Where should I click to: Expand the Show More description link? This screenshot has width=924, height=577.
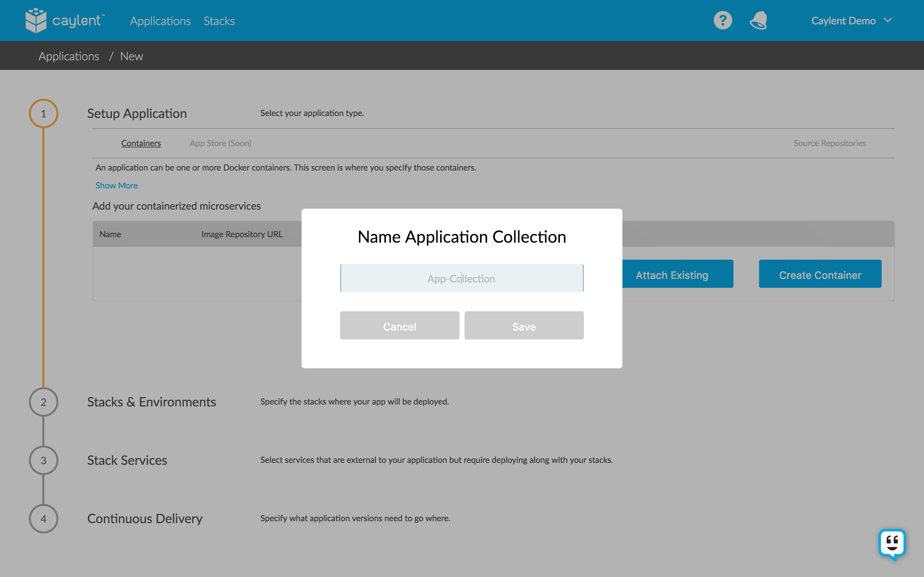point(116,186)
